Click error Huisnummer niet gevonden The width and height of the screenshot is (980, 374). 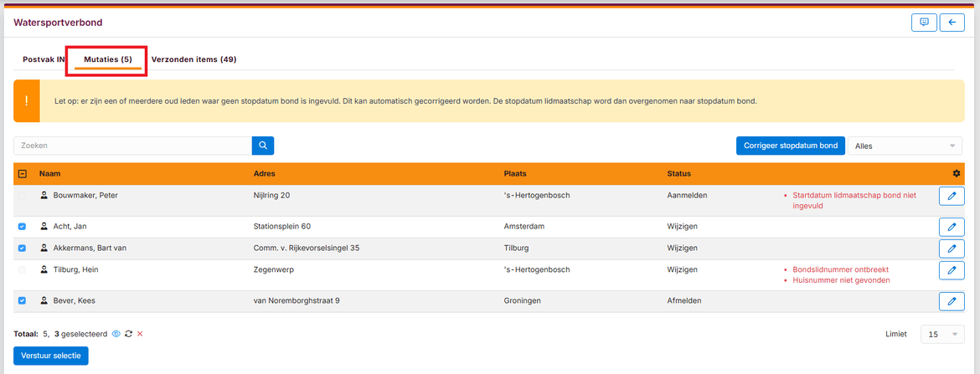[x=841, y=280]
